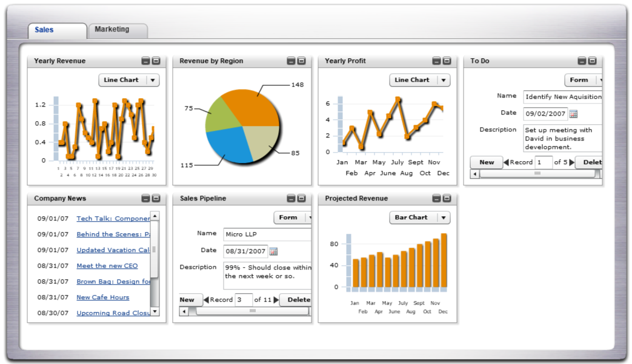Screen dimensions: 632x364
Task: Click the blue pie slice labeled 115
Action: pos(229,145)
